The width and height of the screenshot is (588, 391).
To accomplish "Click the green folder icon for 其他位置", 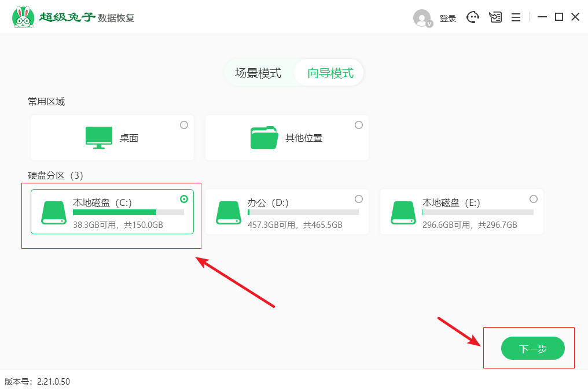I will [x=264, y=138].
